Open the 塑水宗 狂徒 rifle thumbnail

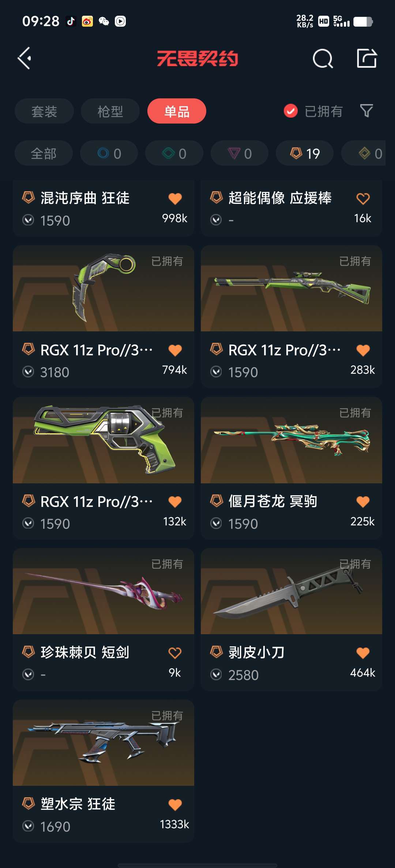click(104, 743)
